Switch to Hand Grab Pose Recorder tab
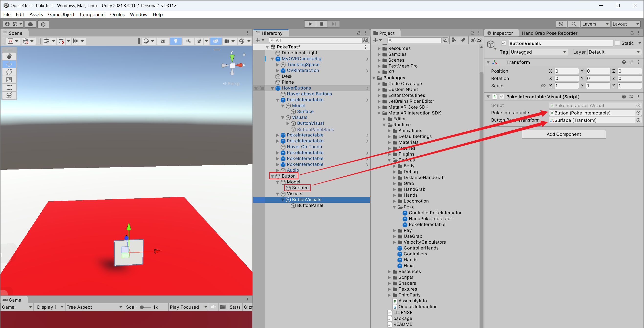This screenshot has width=644, height=328. tap(549, 33)
